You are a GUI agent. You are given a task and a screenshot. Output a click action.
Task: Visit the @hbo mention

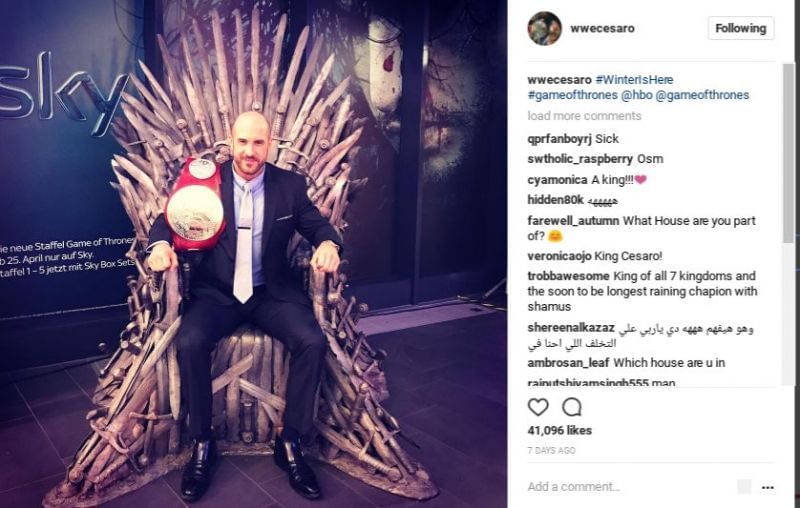pos(636,95)
